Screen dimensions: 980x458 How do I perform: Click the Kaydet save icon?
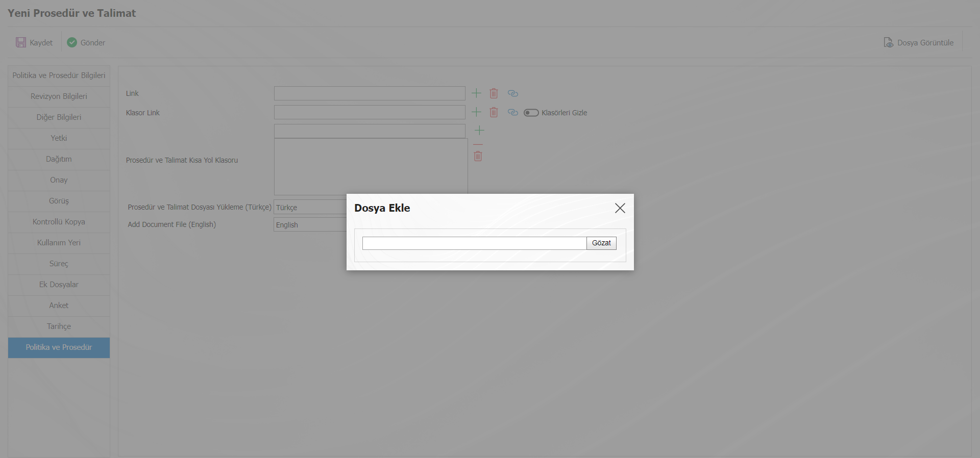pyautogui.click(x=21, y=42)
